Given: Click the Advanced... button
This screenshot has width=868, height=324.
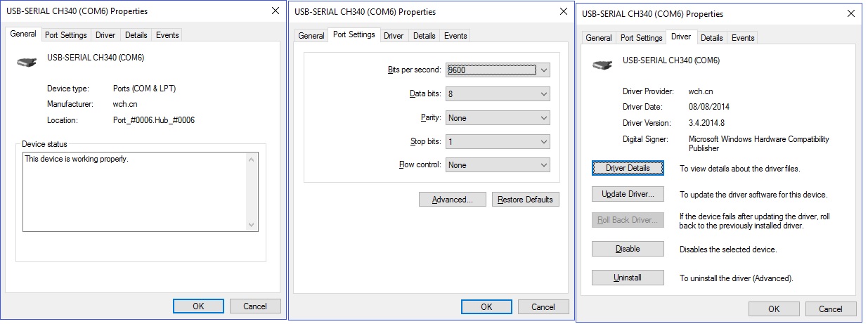Looking at the screenshot, I should coord(452,200).
